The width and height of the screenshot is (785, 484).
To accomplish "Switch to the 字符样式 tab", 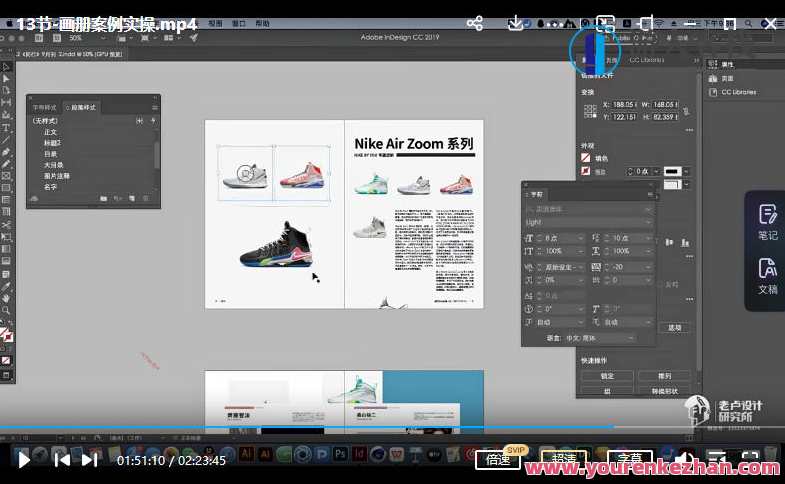I will tap(46, 107).
